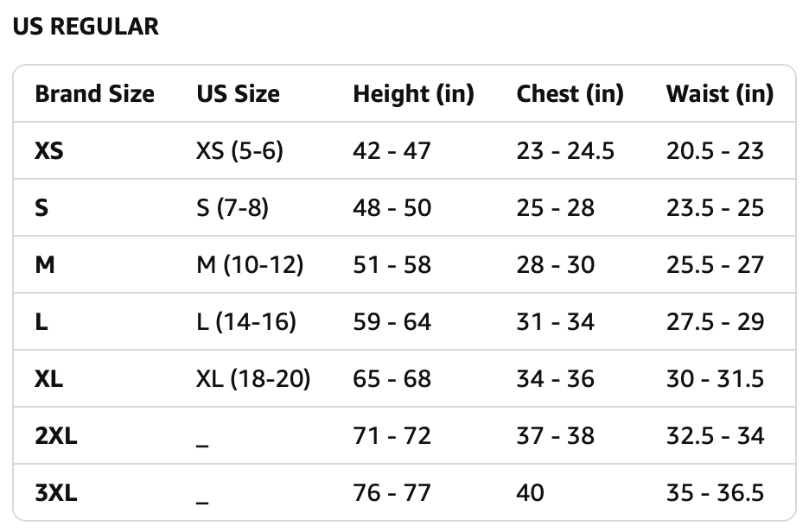Screen dimensions: 809x532
Task: Select the XL (18-20) US size cell
Action: pos(253,379)
